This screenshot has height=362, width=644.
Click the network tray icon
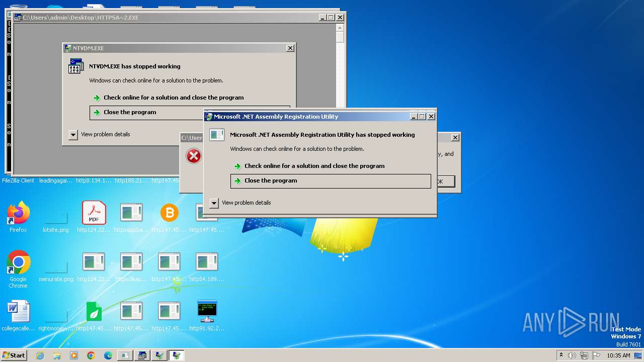[584, 355]
